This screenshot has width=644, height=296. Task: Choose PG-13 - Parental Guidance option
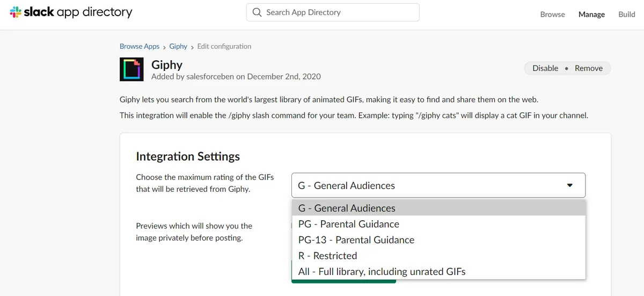[438, 240]
